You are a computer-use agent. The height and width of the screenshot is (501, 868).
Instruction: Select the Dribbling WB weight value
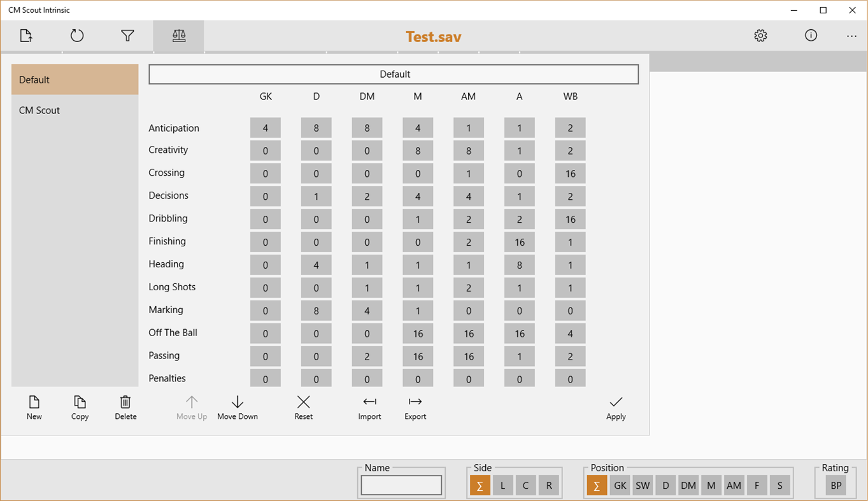pos(571,220)
